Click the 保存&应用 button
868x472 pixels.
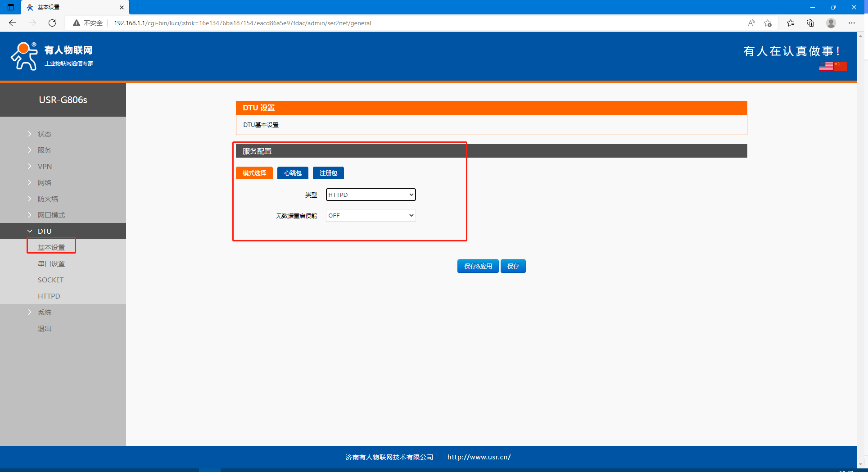click(478, 266)
